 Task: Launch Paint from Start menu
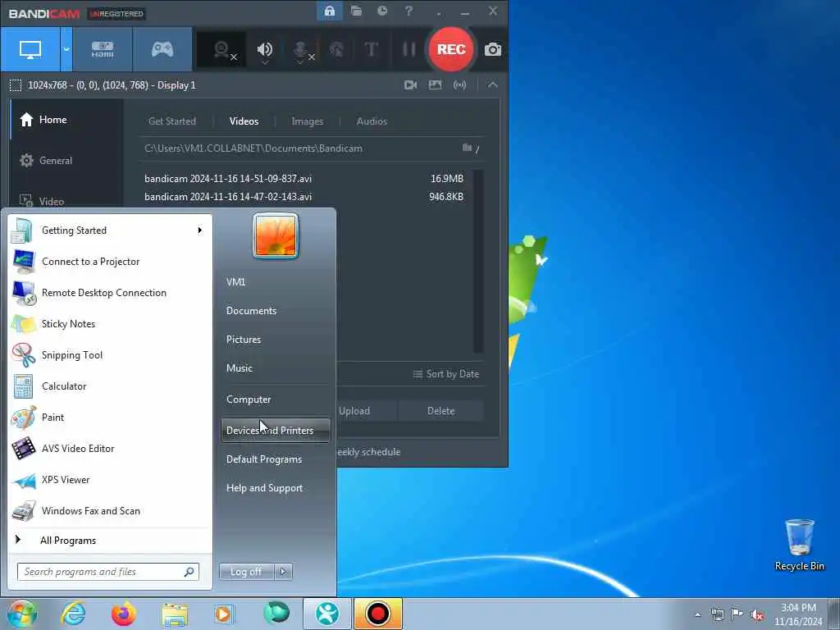coord(110,417)
